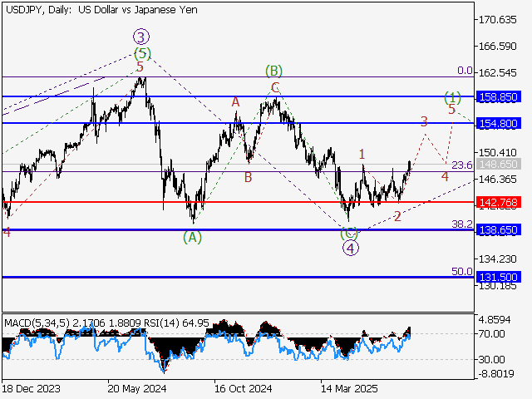Image resolution: width=532 pixels, height=399 pixels.
Task: Click the gray 148.650 current price tag
Action: [500, 164]
